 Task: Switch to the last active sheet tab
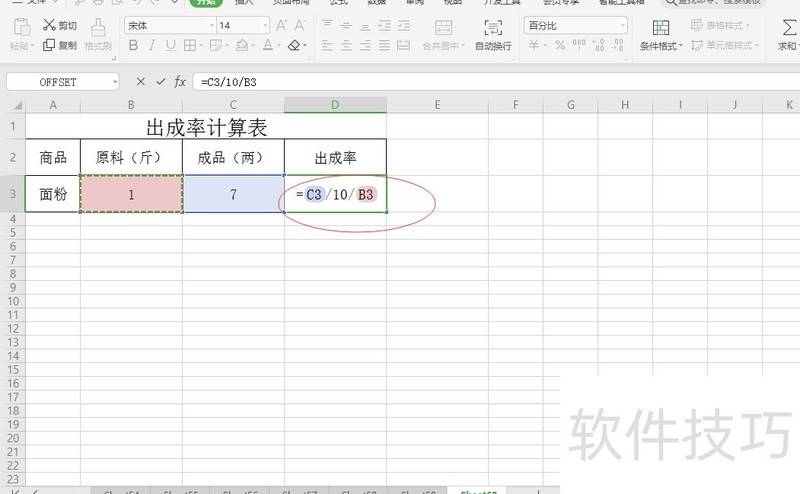pos(478,491)
